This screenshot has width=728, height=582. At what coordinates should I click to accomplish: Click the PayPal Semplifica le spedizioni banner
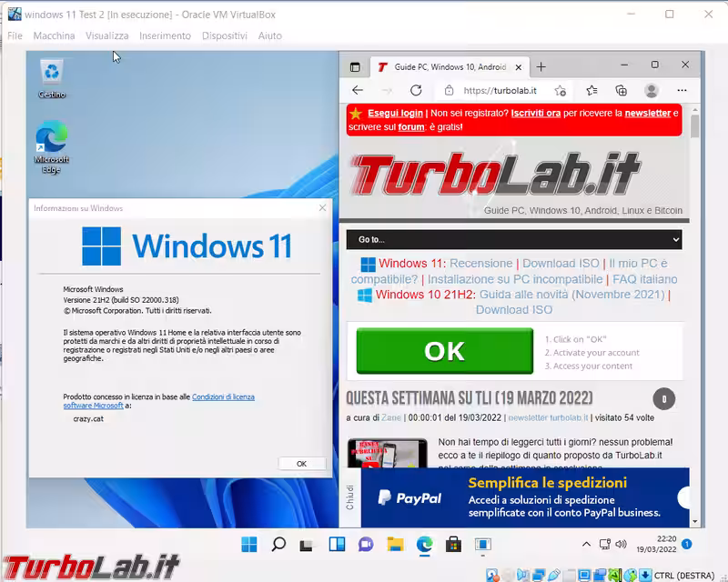525,497
